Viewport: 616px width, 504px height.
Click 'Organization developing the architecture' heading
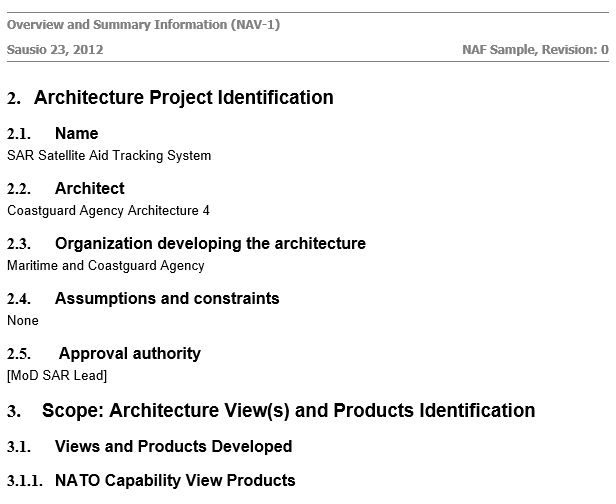[x=210, y=244]
